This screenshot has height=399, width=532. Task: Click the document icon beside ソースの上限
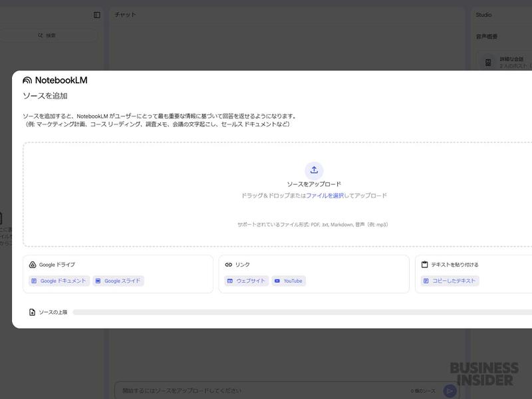(32, 312)
